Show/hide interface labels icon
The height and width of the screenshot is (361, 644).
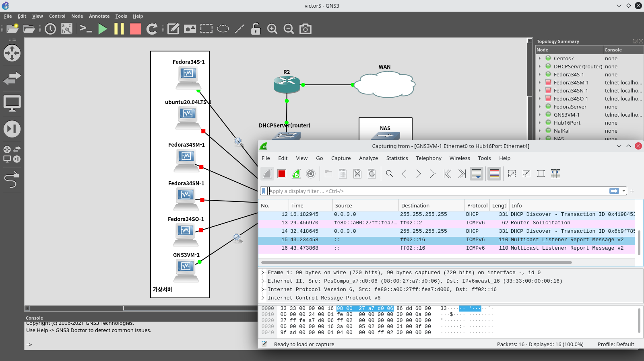tap(67, 29)
